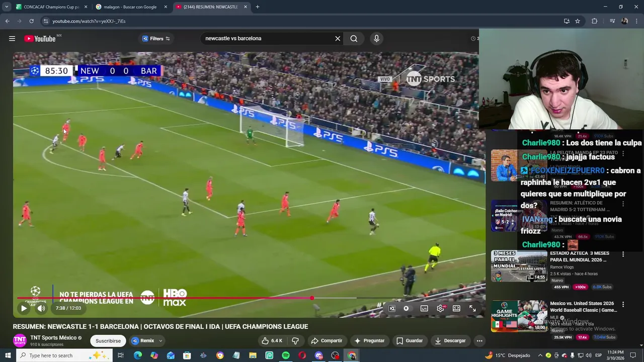This screenshot has width=644, height=362.
Task: Toggle subtitles in the video player
Action: tap(424, 308)
